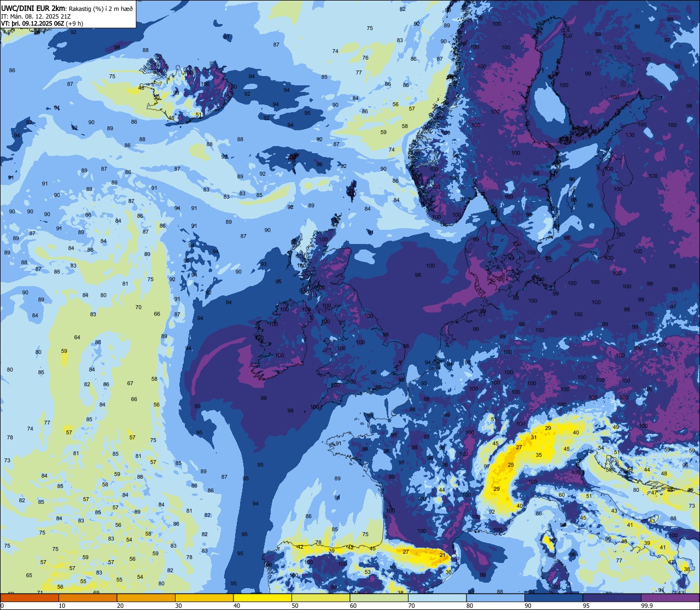Click the "31" humidity value on the map
This screenshot has width=700, height=610.
click(534, 437)
